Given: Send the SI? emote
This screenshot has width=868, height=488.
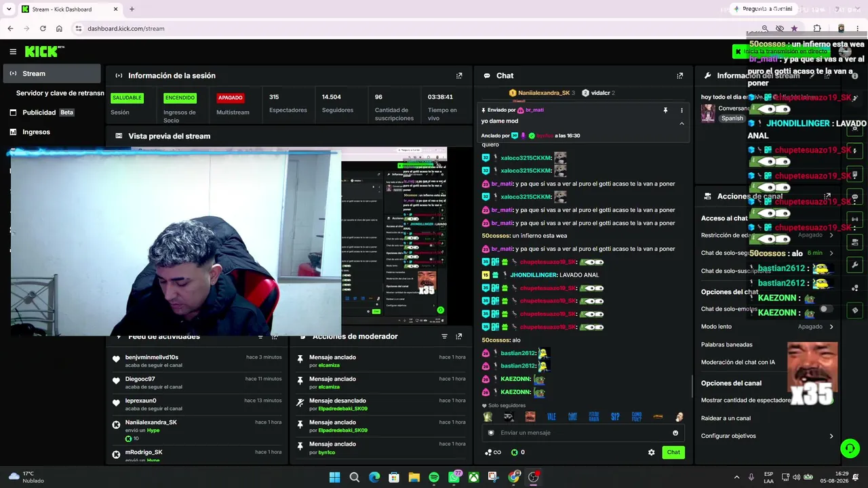Looking at the screenshot, I should click(x=615, y=417).
